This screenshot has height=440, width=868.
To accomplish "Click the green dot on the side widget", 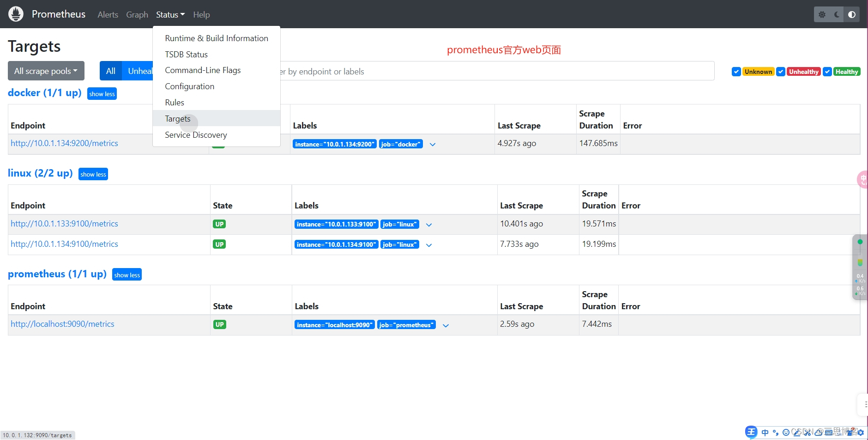I will 860,242.
